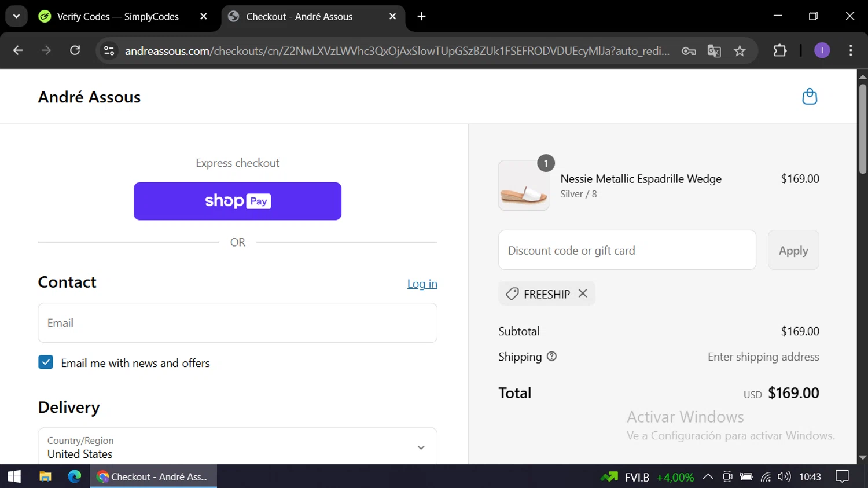The image size is (868, 488).
Task: Click the browser address bar URL
Action: pos(397,51)
